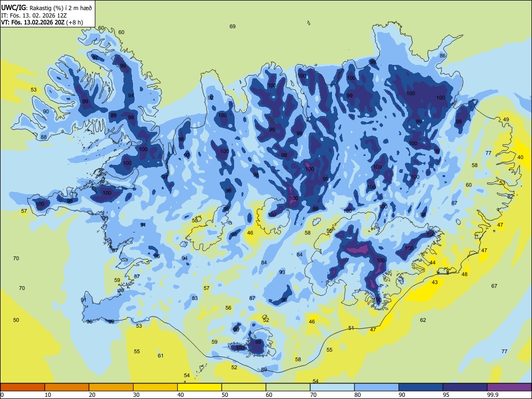
Task: Click map value '92' on the northern peninsula
Action: [x=211, y=98]
